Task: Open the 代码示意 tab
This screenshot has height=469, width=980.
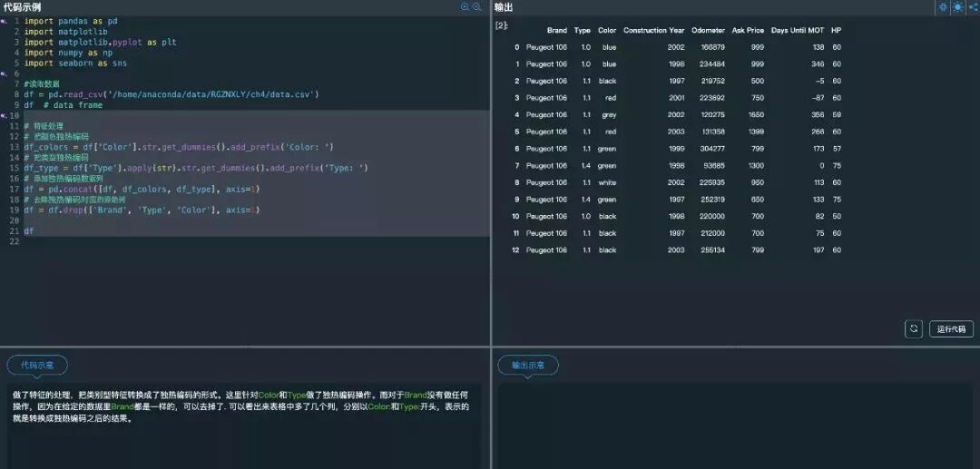Action: (x=37, y=366)
